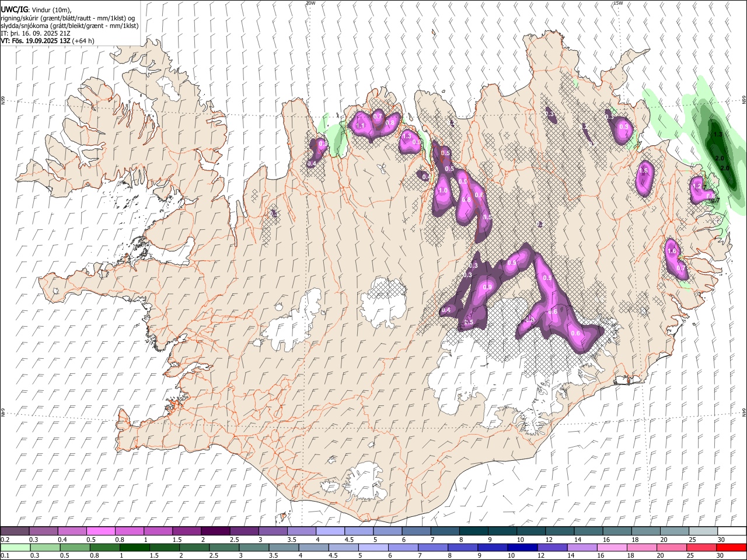The height and width of the screenshot is (560, 747).
Task: Click the '12' label under the snow legend
Action: click(549, 540)
